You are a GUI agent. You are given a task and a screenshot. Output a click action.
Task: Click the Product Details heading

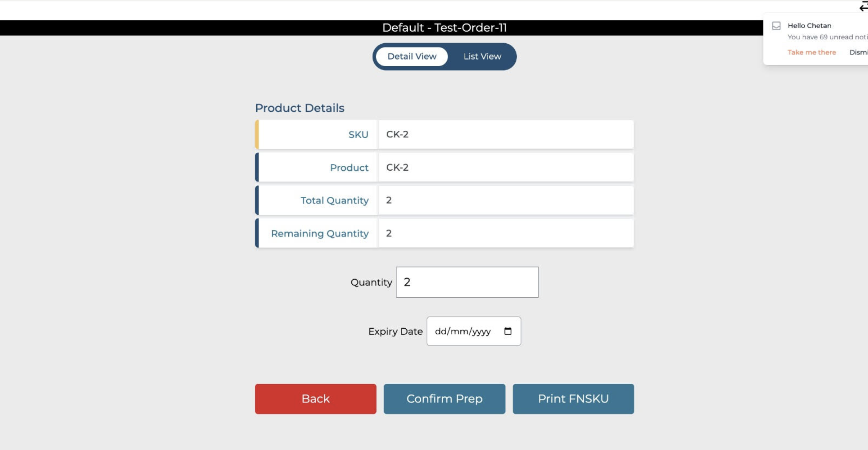299,108
